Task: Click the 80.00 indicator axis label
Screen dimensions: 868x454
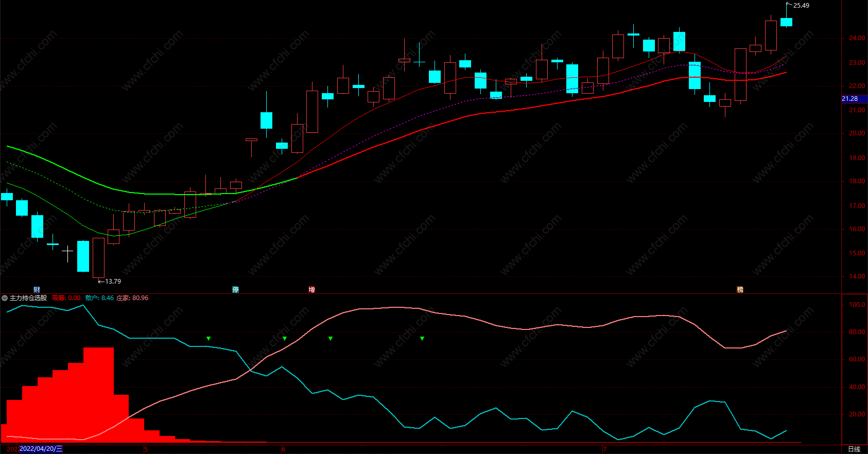Action: click(857, 332)
